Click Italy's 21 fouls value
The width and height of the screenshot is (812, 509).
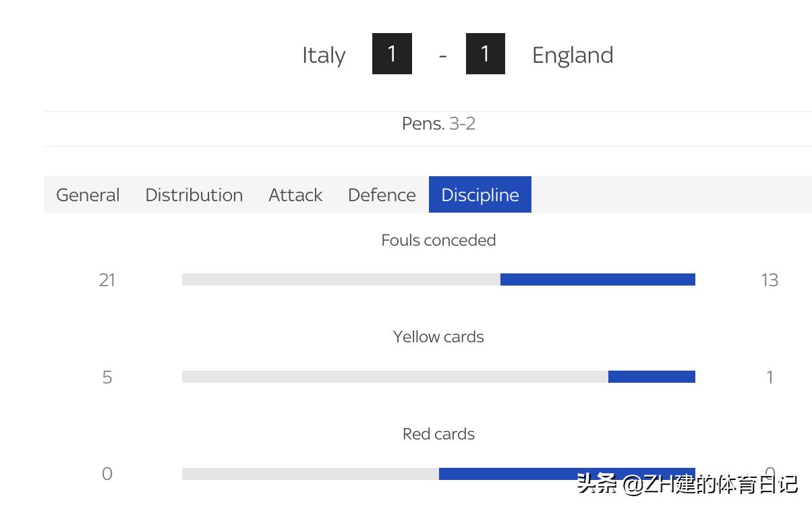click(107, 280)
